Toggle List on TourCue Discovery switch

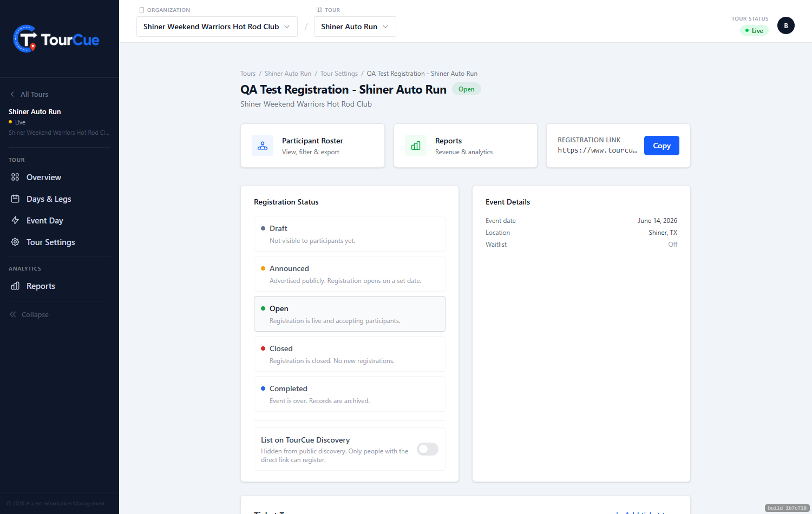(428, 449)
